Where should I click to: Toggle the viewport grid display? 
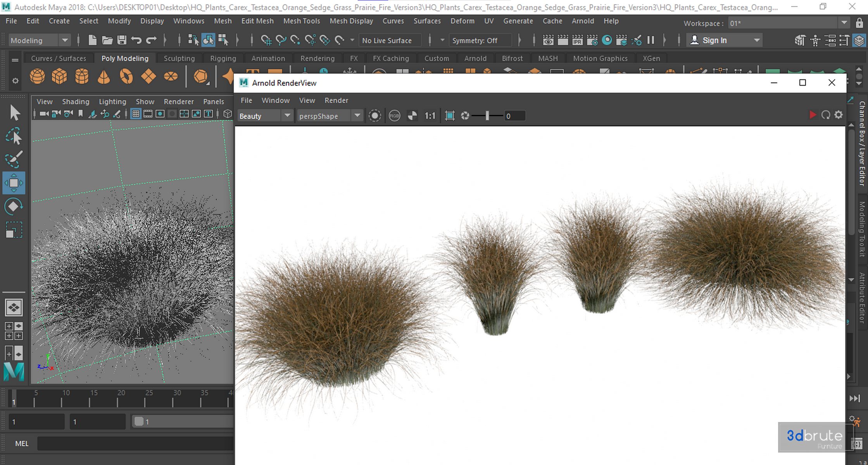point(136,114)
